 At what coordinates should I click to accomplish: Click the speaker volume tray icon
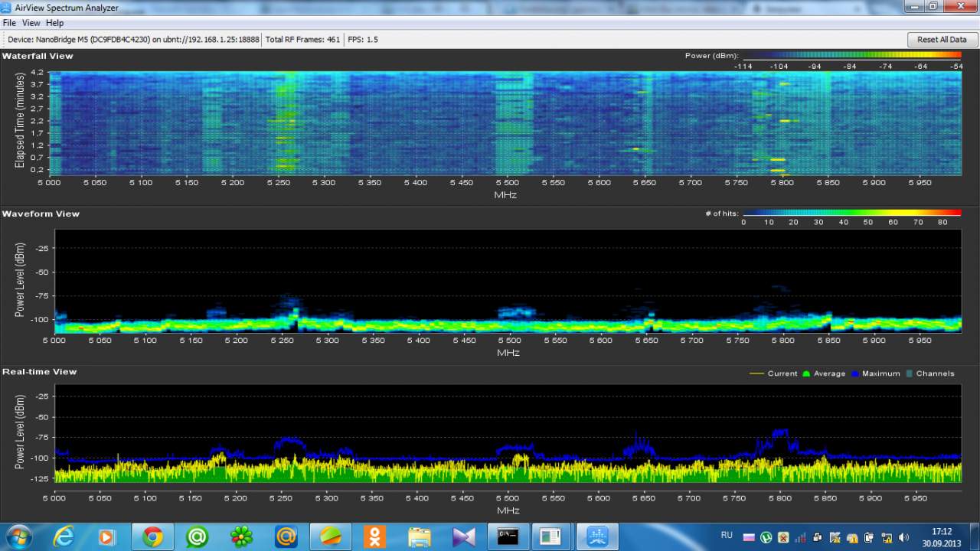coord(903,537)
